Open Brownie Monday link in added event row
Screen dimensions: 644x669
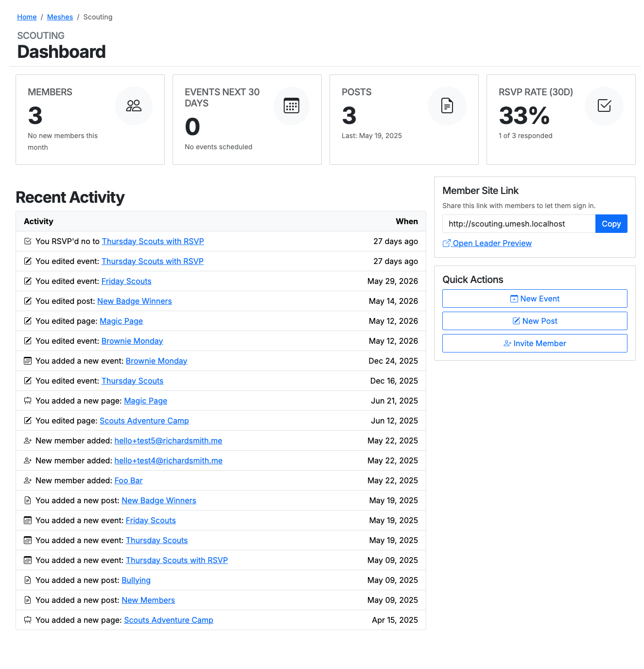pos(157,361)
